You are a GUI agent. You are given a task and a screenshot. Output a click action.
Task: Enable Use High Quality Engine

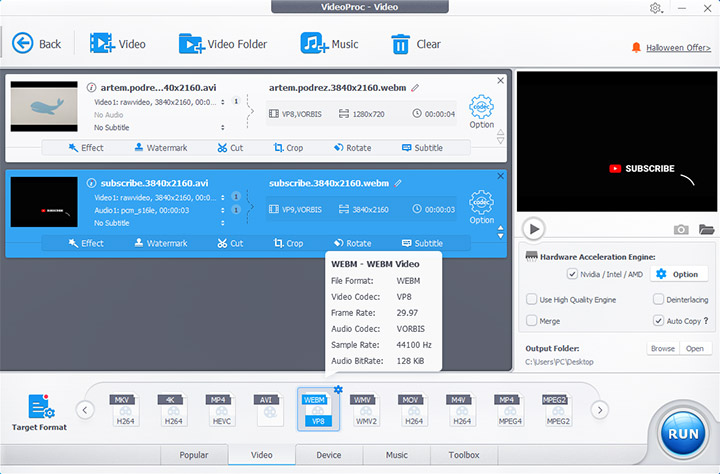pyautogui.click(x=532, y=299)
